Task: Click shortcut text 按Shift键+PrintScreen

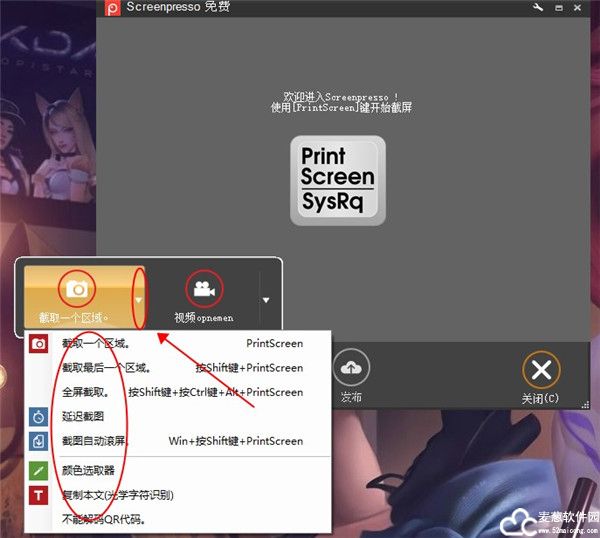Action: tap(249, 368)
